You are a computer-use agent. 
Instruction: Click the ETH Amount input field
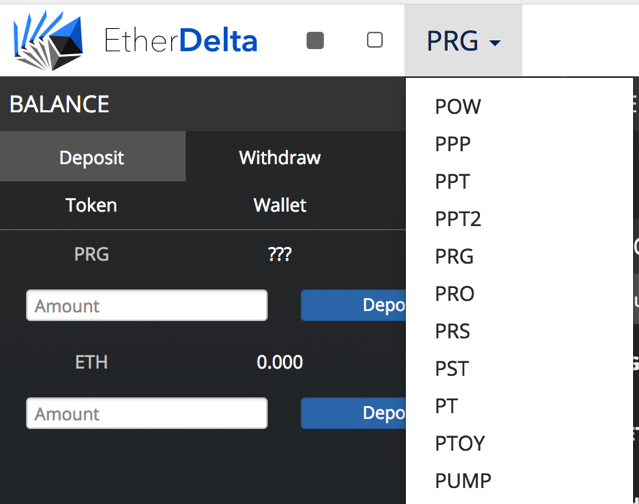(x=146, y=414)
